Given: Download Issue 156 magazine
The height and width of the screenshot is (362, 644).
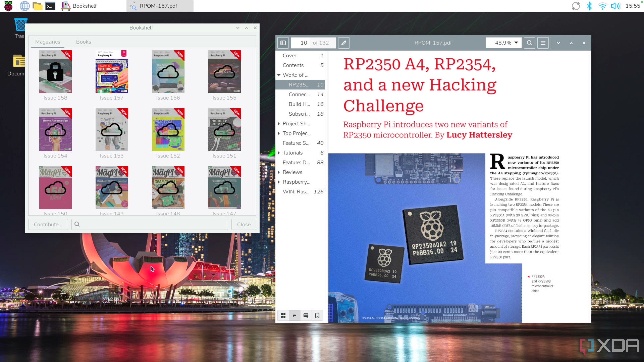Looking at the screenshot, I should pyautogui.click(x=168, y=72).
